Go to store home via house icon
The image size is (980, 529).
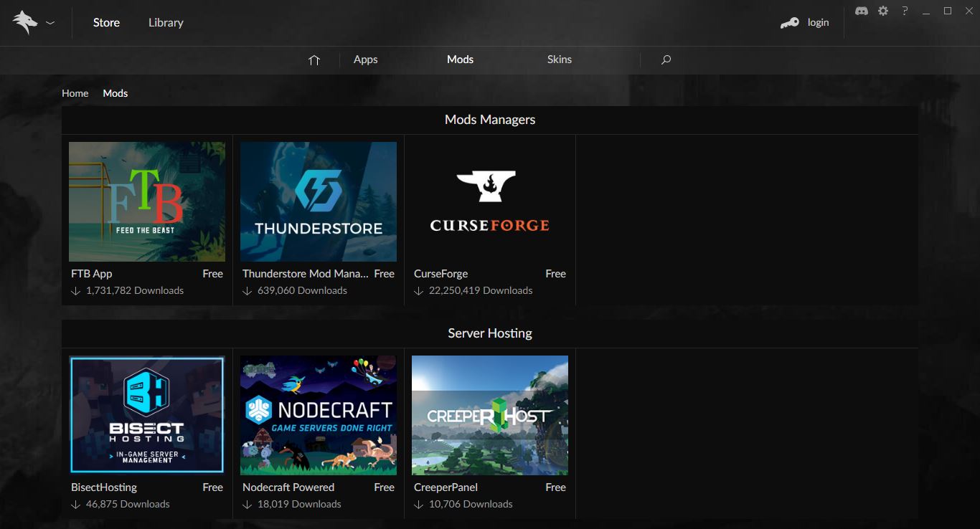(x=314, y=60)
